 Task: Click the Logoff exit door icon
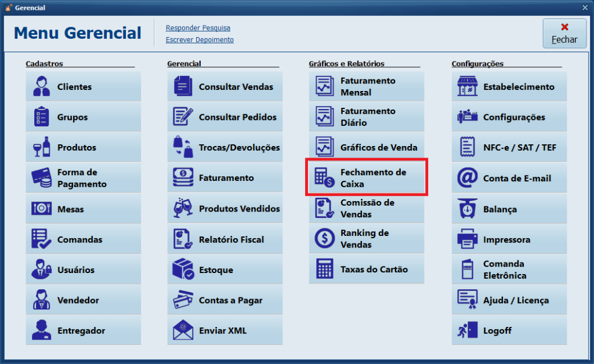pyautogui.click(x=467, y=330)
